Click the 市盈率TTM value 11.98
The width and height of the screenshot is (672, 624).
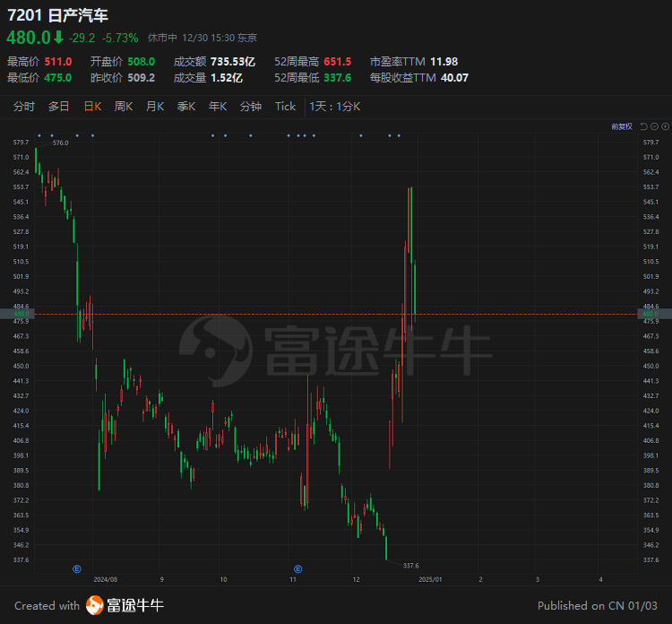[444, 62]
